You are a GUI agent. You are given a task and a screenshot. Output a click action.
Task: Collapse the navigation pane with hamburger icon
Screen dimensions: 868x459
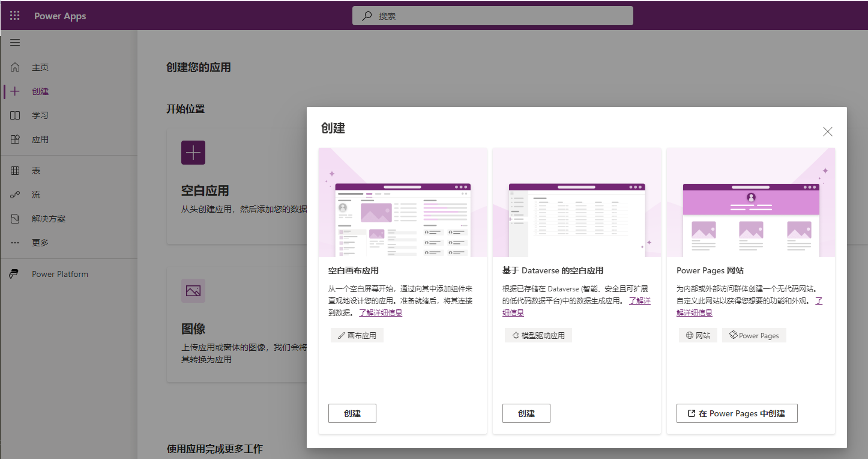tap(14, 42)
